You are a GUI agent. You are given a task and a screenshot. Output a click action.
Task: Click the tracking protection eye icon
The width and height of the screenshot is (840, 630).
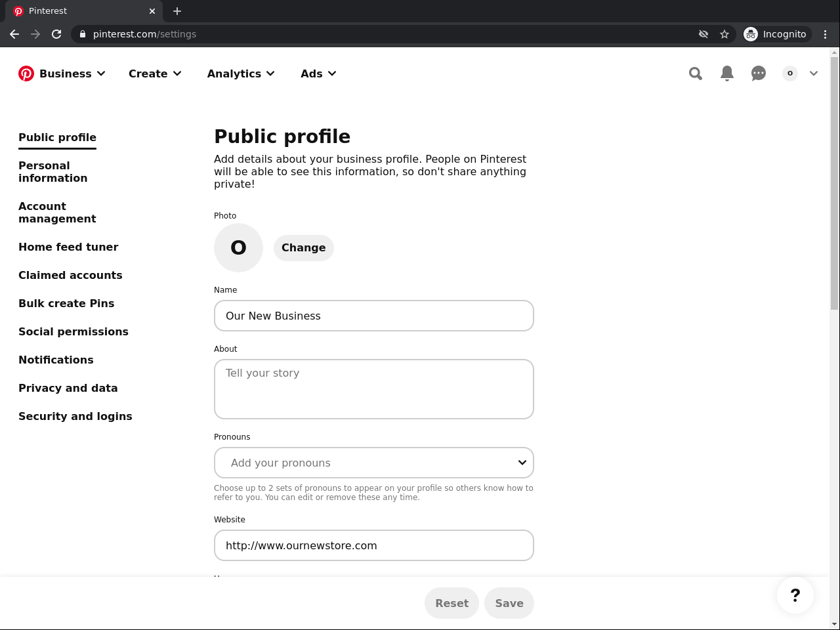tap(703, 34)
